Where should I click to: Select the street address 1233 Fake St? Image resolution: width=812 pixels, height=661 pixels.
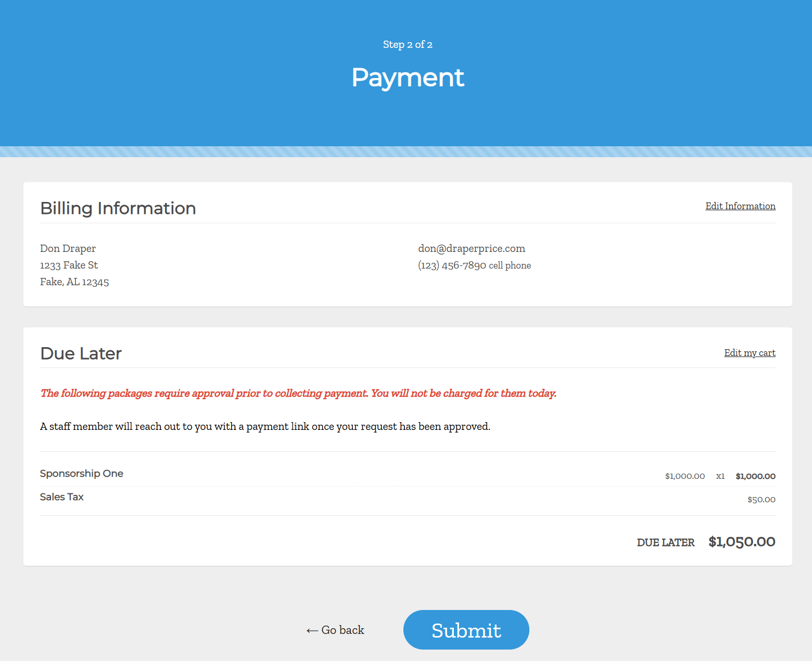tap(69, 265)
